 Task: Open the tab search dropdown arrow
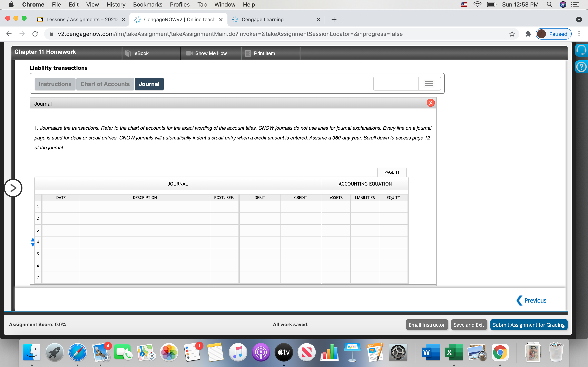tap(579, 19)
